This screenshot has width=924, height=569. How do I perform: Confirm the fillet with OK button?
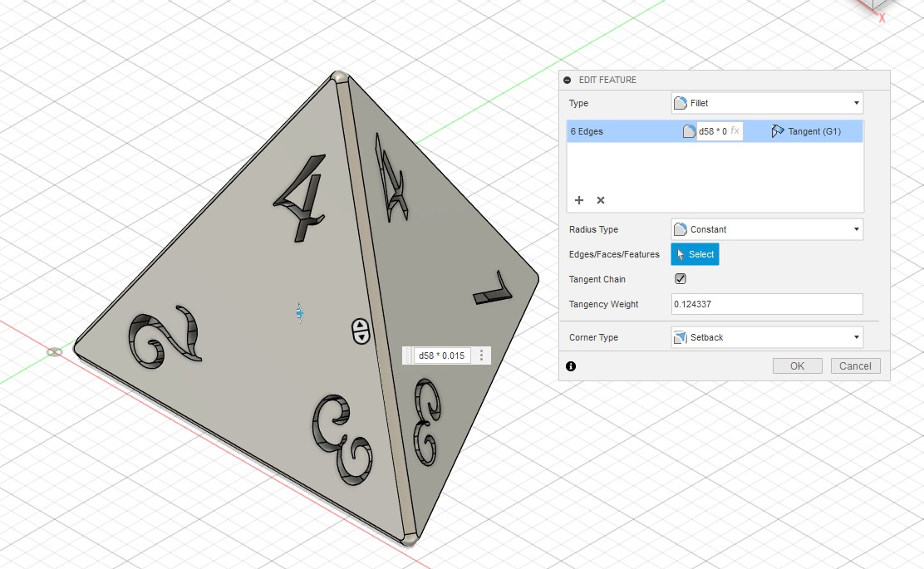(797, 366)
